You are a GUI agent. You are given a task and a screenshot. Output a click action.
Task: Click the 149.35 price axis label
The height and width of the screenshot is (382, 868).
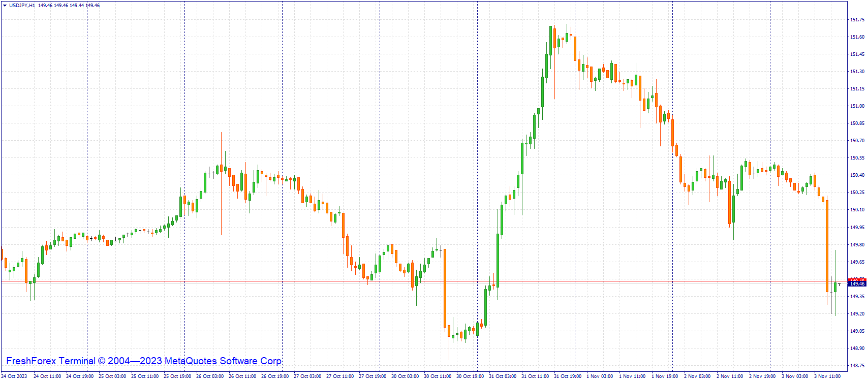coord(857,297)
